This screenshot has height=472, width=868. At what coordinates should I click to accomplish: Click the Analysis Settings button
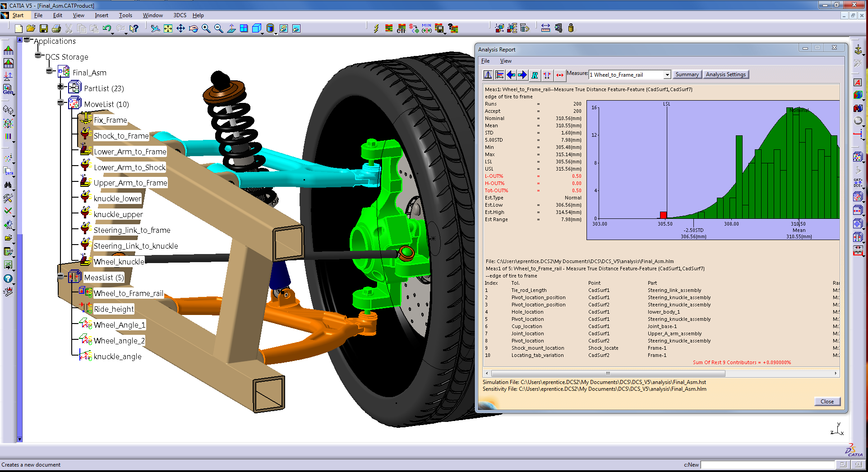pyautogui.click(x=726, y=74)
